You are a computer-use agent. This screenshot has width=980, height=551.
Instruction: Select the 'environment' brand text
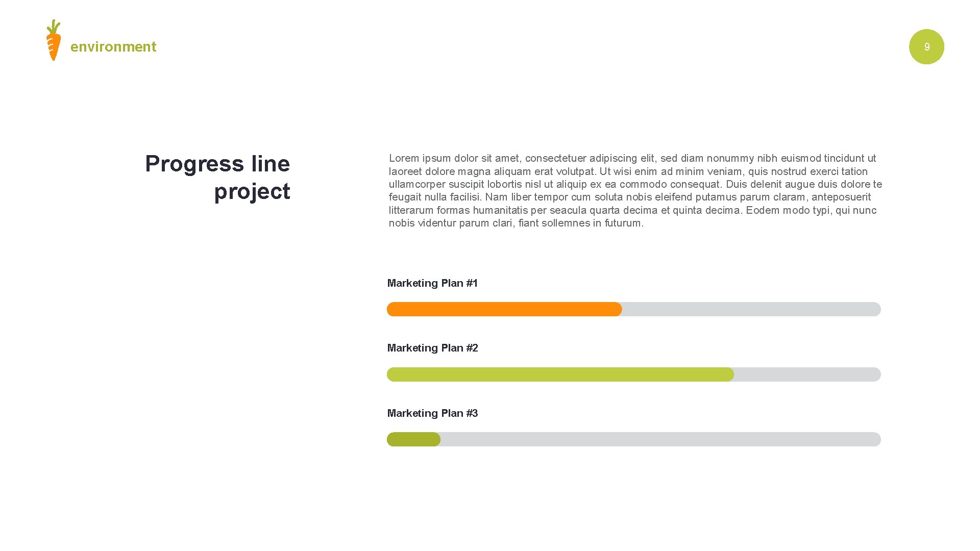113,47
